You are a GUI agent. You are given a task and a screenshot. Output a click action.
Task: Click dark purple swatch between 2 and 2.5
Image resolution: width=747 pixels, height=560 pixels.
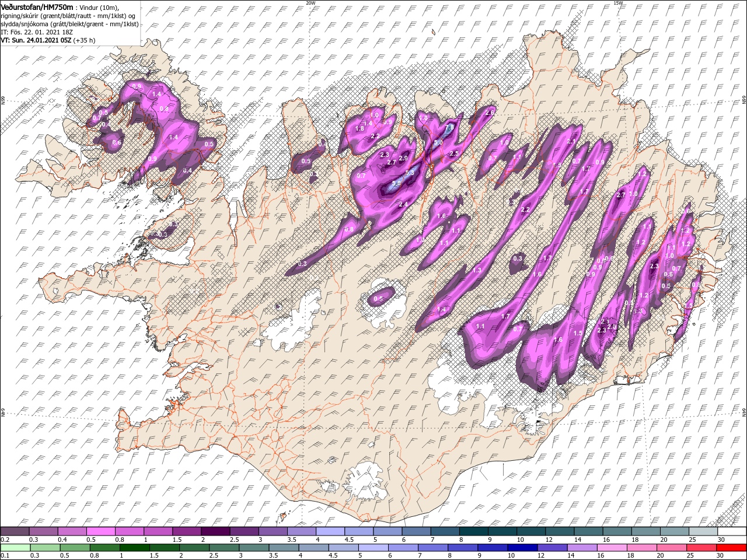tap(215, 531)
